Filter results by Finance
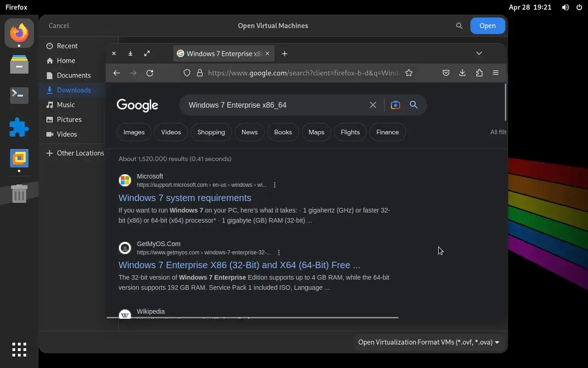The height and width of the screenshot is (368, 588). click(x=388, y=132)
